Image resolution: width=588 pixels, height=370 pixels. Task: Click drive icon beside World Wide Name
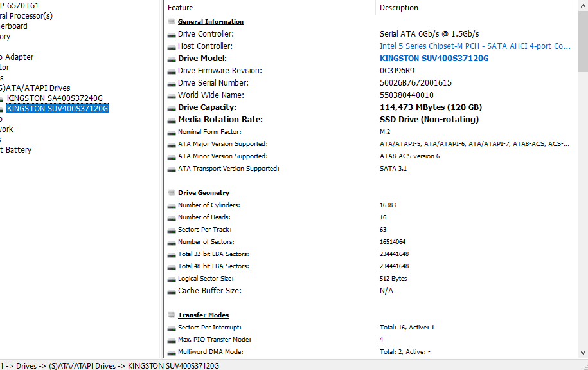click(x=172, y=96)
